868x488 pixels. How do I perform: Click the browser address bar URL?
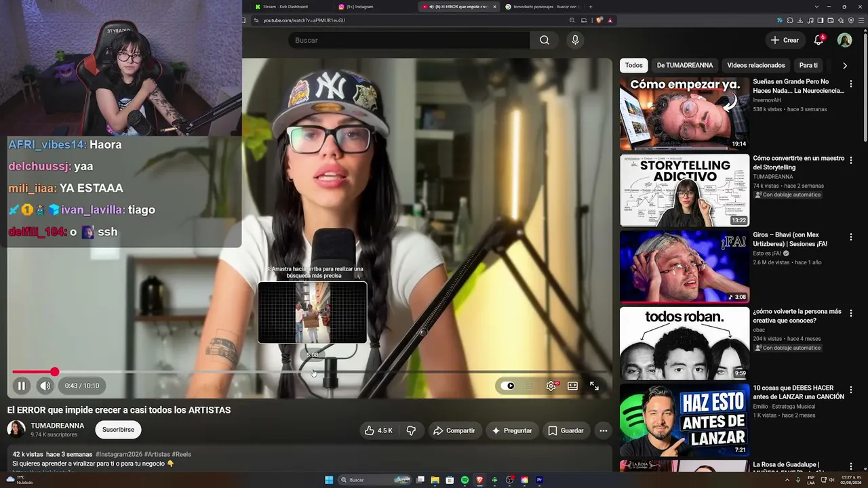click(x=304, y=20)
